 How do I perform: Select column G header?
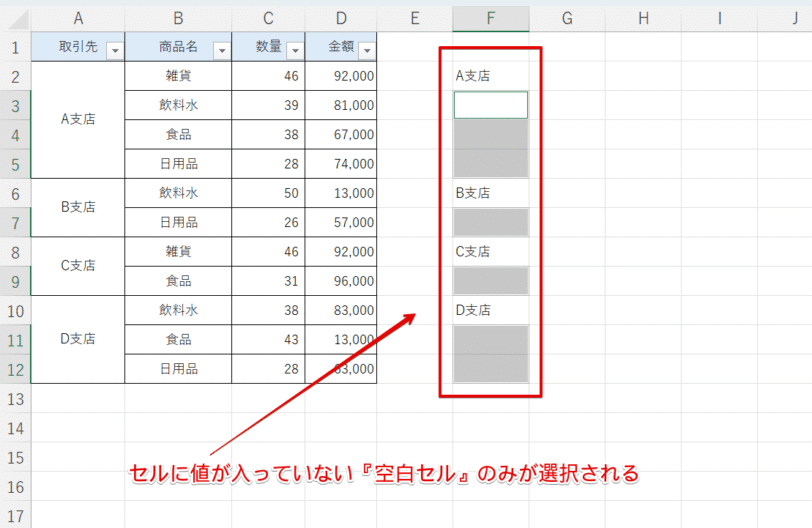567,19
